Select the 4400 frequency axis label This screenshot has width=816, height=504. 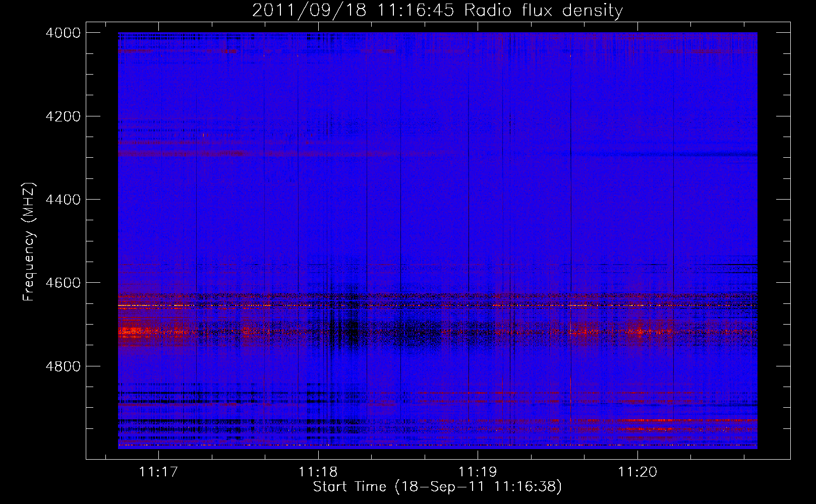63,200
